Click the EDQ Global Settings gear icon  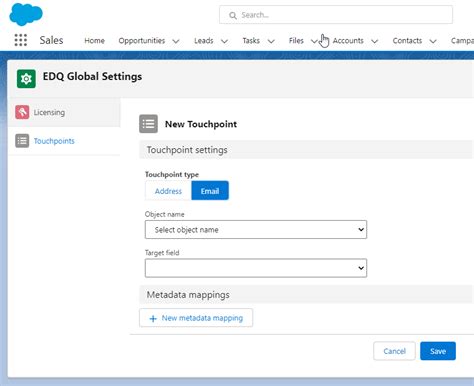26,79
